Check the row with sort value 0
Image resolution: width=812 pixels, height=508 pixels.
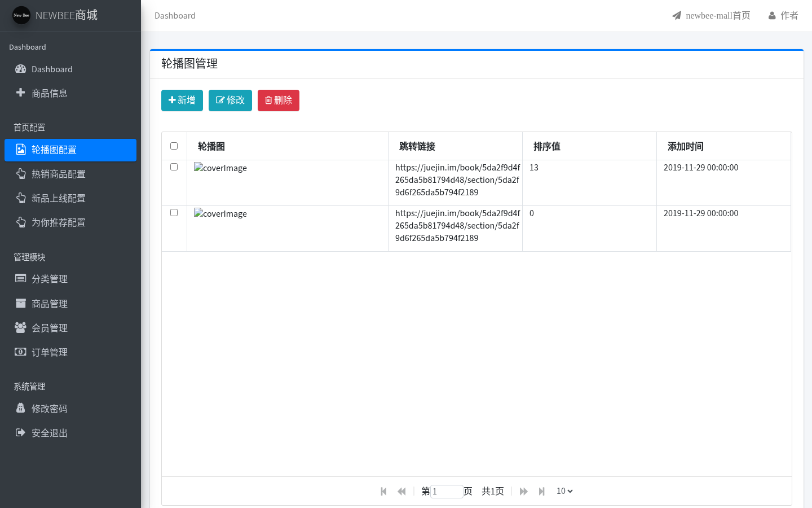point(174,212)
